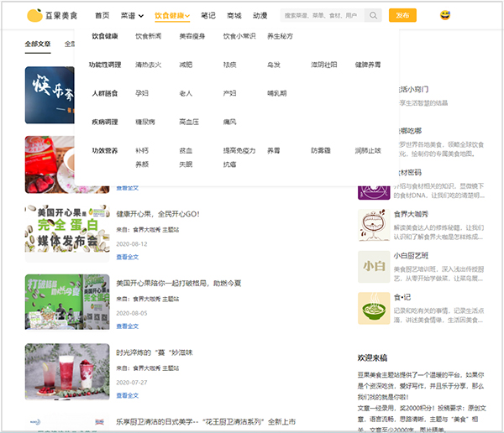The image size is (504, 433).
Task: Open the 小白厨艺班 column icon
Action: click(x=373, y=266)
